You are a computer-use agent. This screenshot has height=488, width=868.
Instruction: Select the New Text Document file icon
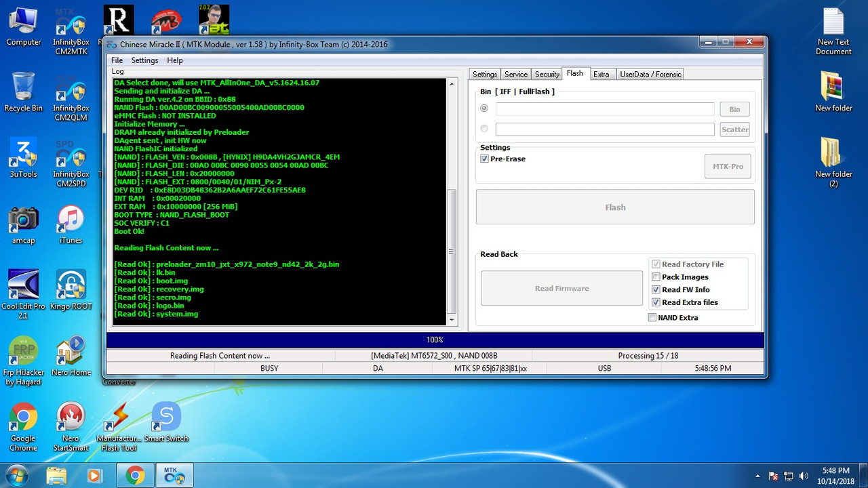click(x=833, y=31)
